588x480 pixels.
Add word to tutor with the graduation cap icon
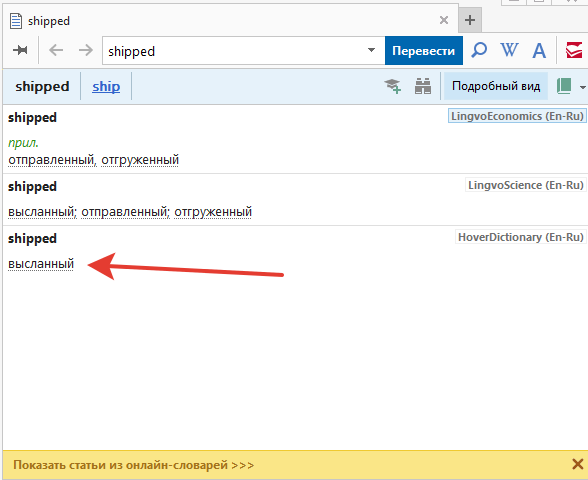coord(393,86)
